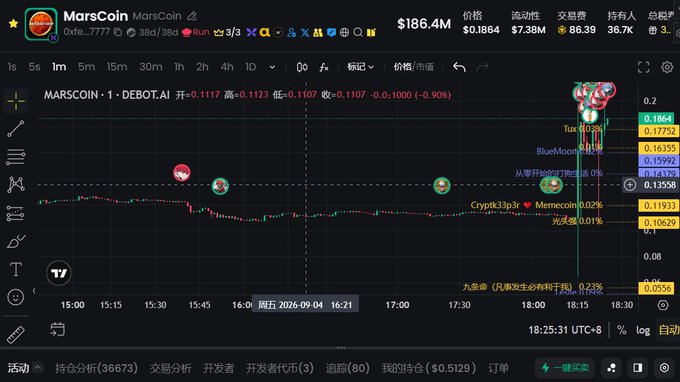Open the 开发者代币(3) tab
680x382 pixels.
click(x=280, y=368)
